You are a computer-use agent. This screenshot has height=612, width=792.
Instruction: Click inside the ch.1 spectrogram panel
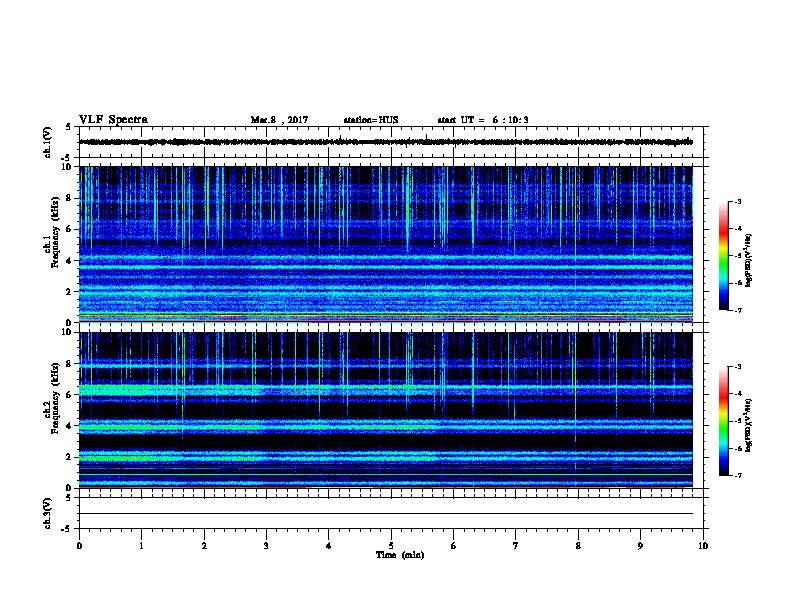point(386,244)
